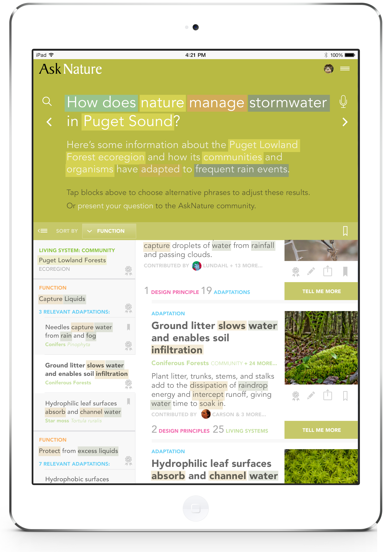Open Coniferous Forests community link in main card

[x=180, y=363]
